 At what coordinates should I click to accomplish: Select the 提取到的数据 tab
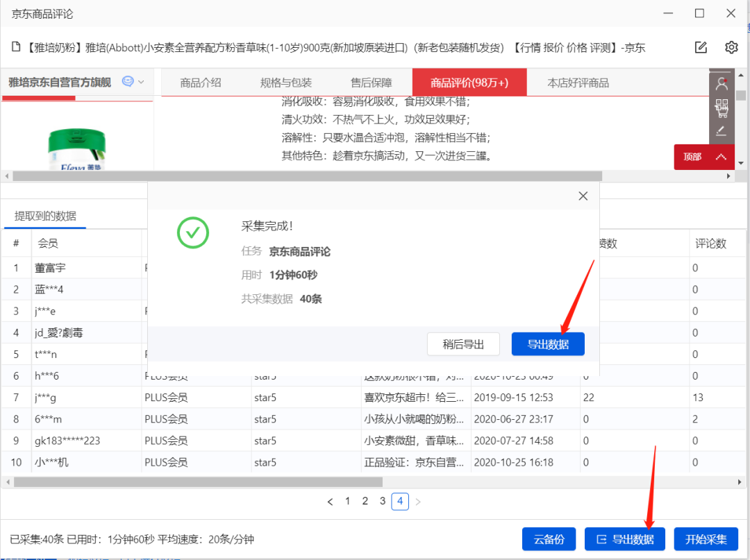coord(45,216)
